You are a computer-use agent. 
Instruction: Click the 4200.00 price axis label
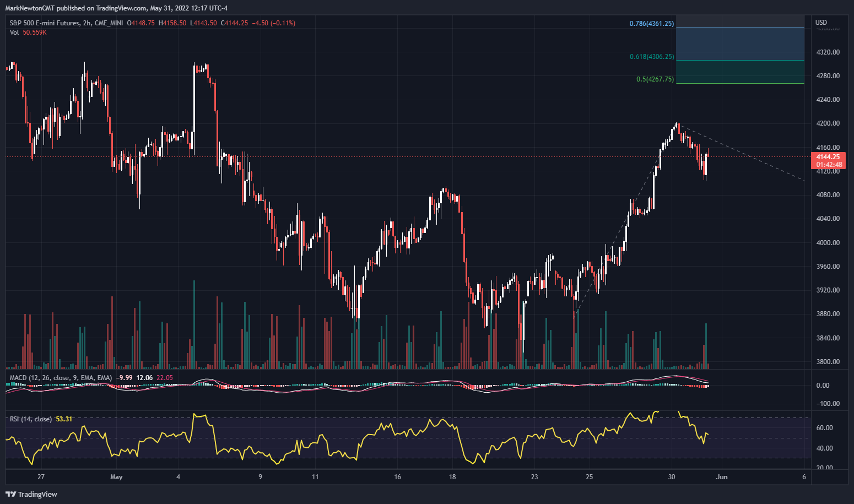pos(829,123)
